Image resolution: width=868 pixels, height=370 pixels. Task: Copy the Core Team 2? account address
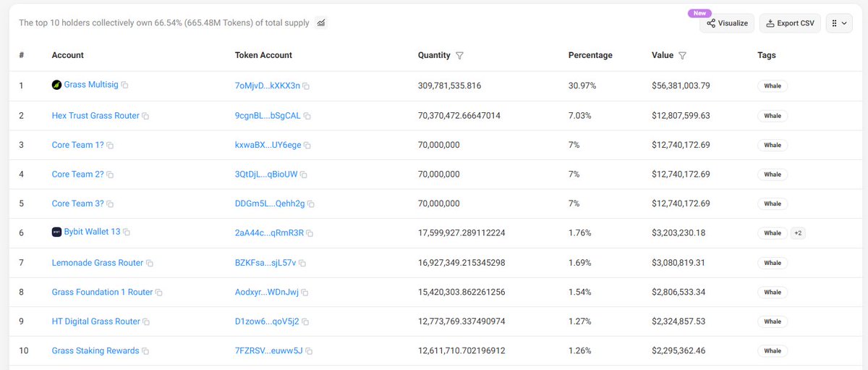click(x=110, y=175)
